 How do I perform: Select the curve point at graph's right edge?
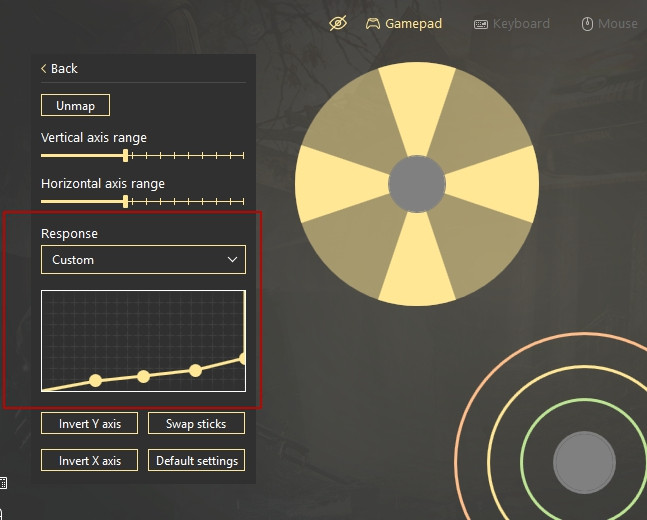243,358
